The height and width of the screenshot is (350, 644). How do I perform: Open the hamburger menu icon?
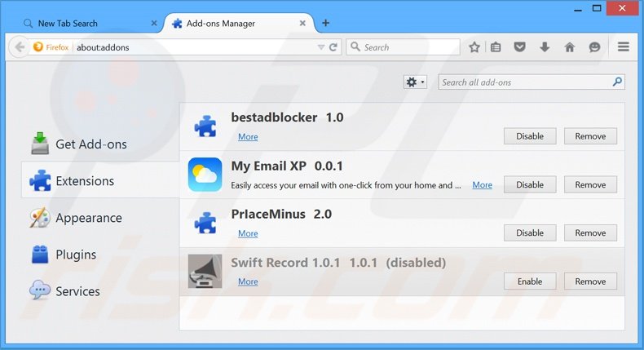click(x=624, y=47)
